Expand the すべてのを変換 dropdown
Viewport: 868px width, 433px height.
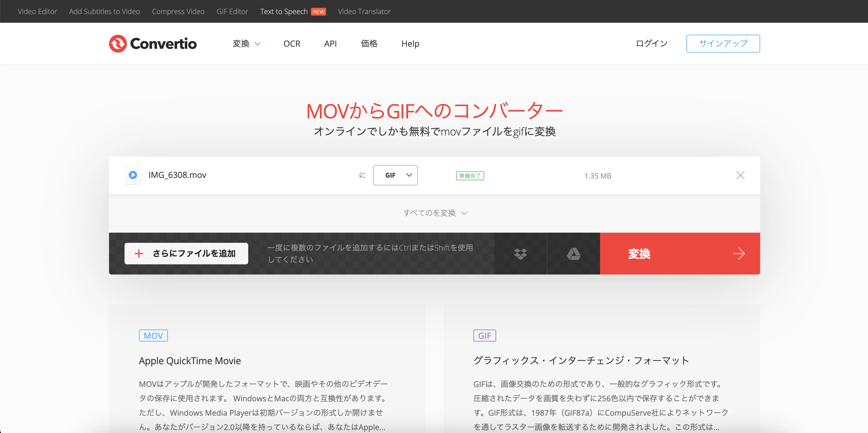click(x=435, y=213)
